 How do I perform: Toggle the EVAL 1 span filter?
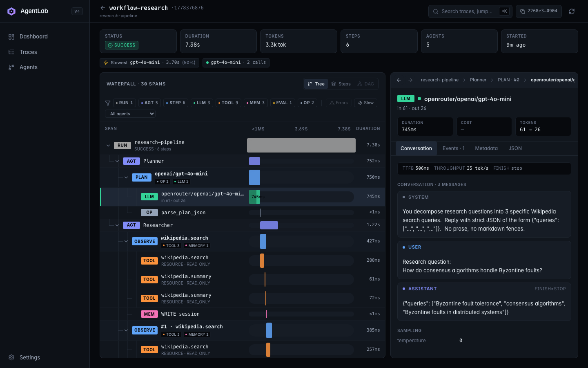click(x=283, y=103)
